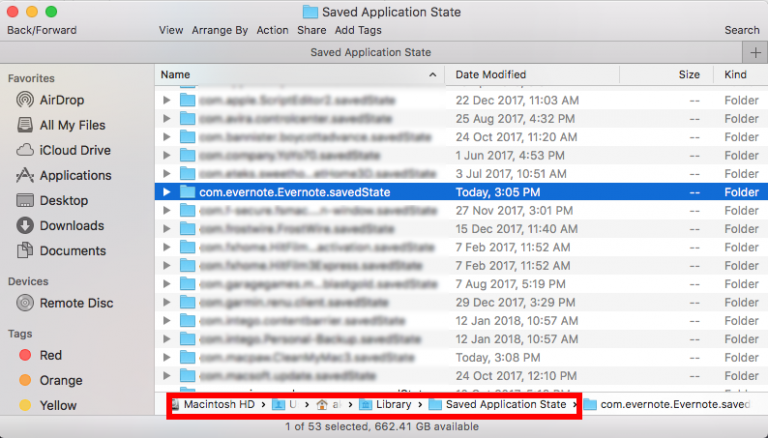
Task: Click the sort direction arrow in Name column
Action: tap(432, 74)
